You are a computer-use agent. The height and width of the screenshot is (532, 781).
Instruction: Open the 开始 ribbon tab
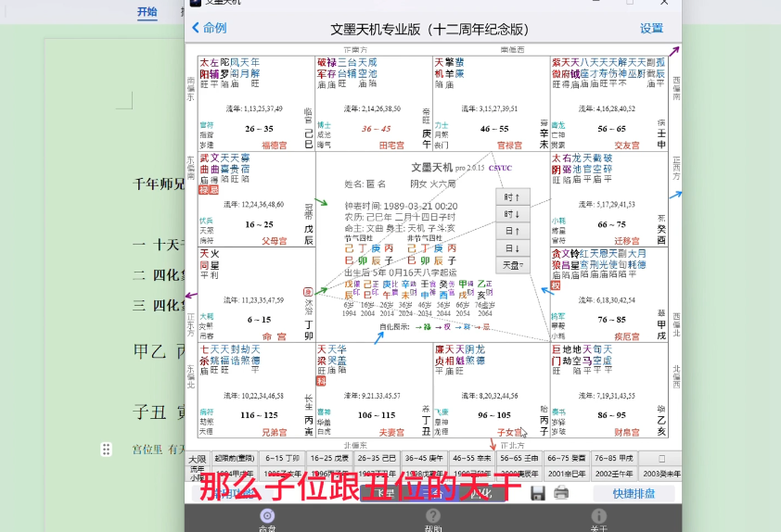147,11
